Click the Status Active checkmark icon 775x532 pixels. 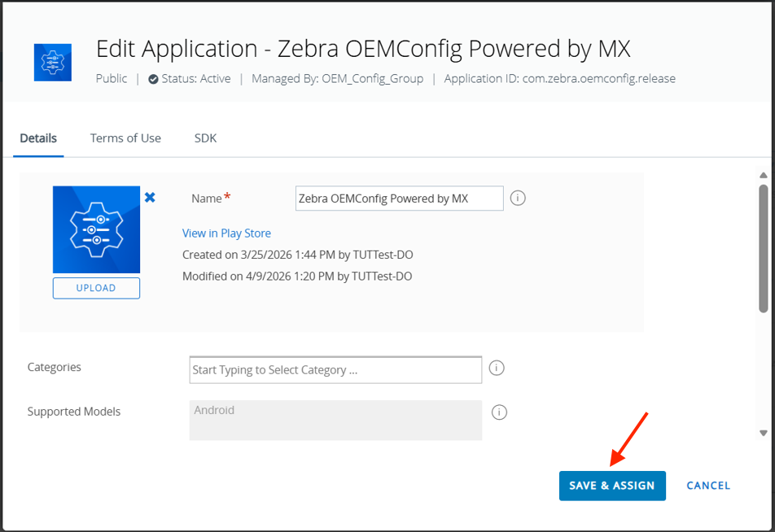pyautogui.click(x=153, y=79)
